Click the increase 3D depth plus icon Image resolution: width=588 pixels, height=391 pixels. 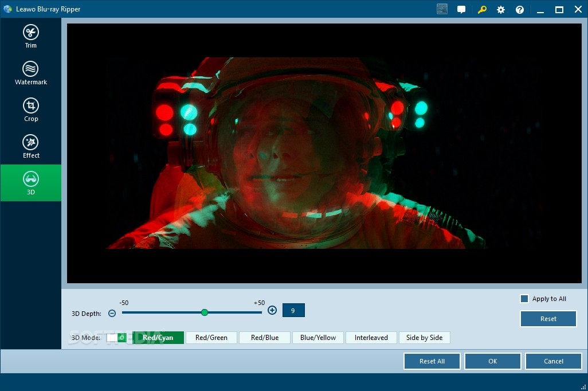point(272,310)
